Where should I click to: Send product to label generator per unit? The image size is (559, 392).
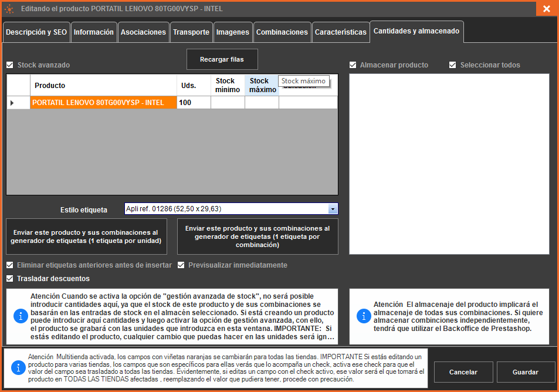click(86, 236)
